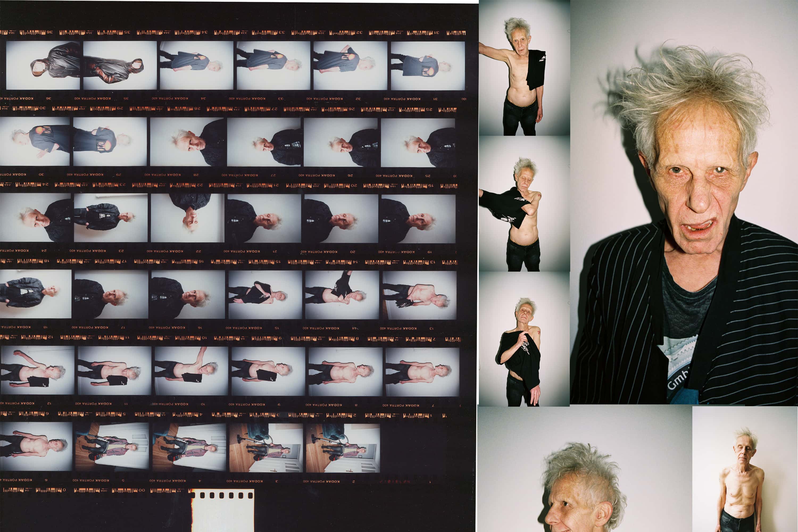The width and height of the screenshot is (798, 532).
Task: Open frame 31 in the top film strip
Action: tap(427, 65)
